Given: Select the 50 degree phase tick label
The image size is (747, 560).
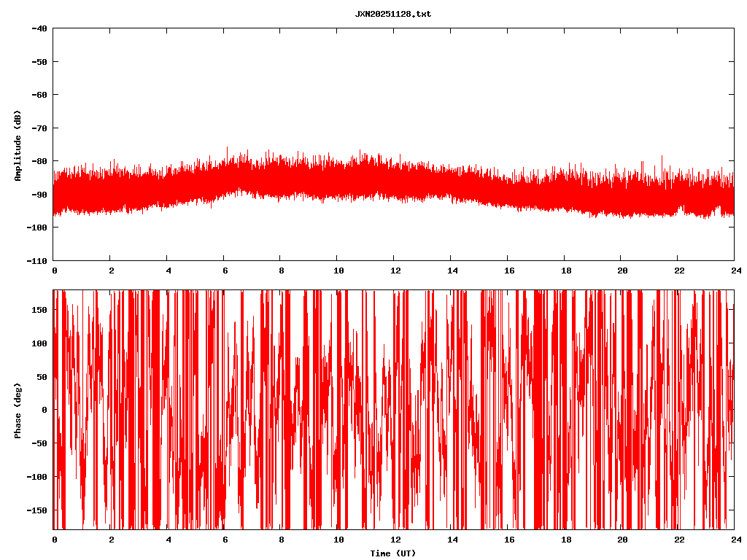Looking at the screenshot, I should pyautogui.click(x=42, y=376).
